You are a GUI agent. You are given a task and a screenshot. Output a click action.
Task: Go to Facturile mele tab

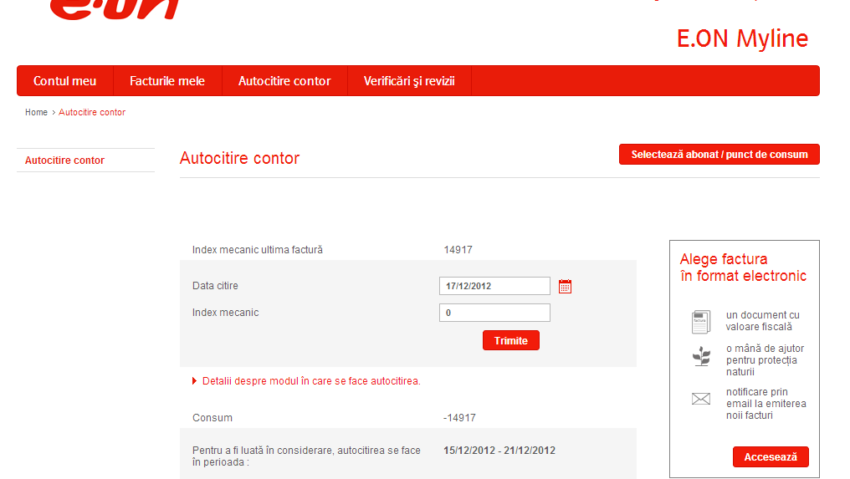tap(167, 81)
